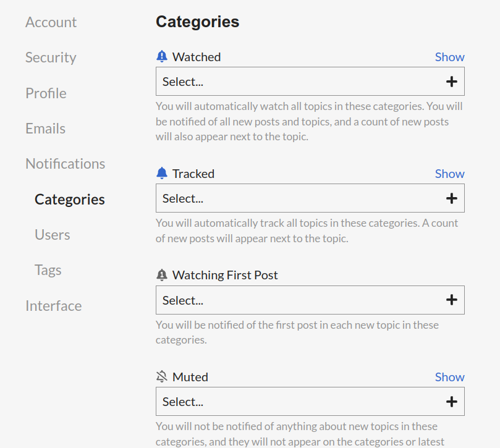Show watched categories via Show link
The width and height of the screenshot is (500, 448).
pyautogui.click(x=449, y=57)
